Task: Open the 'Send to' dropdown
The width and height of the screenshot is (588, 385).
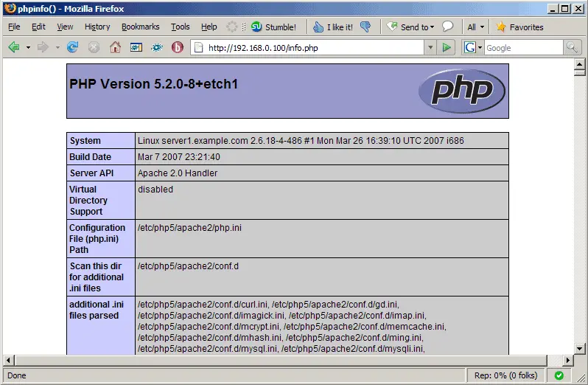Action: pyautogui.click(x=410, y=27)
